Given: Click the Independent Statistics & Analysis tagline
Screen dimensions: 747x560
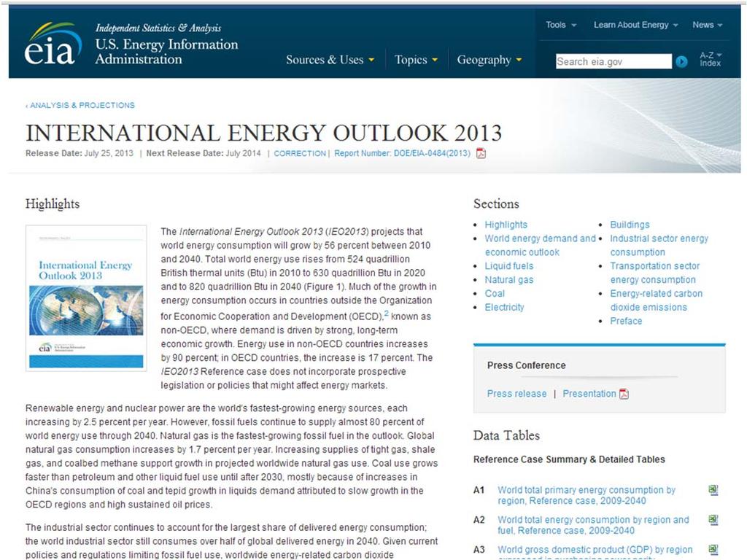Looking at the screenshot, I should (x=158, y=28).
